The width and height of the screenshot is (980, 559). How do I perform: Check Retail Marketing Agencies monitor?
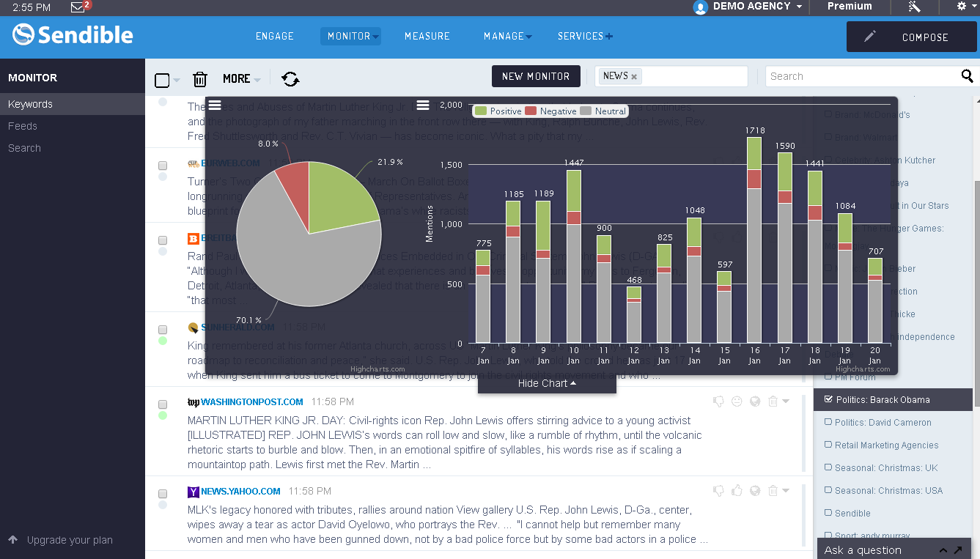coord(828,445)
